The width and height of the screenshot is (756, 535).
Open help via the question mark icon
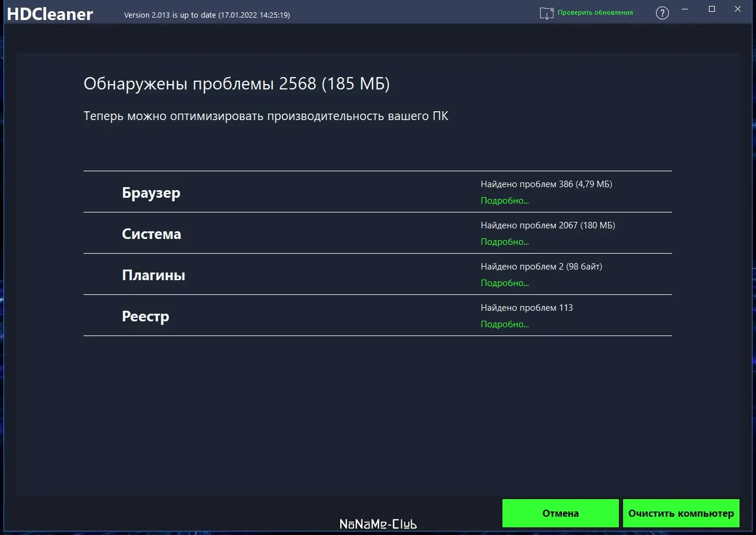[662, 13]
